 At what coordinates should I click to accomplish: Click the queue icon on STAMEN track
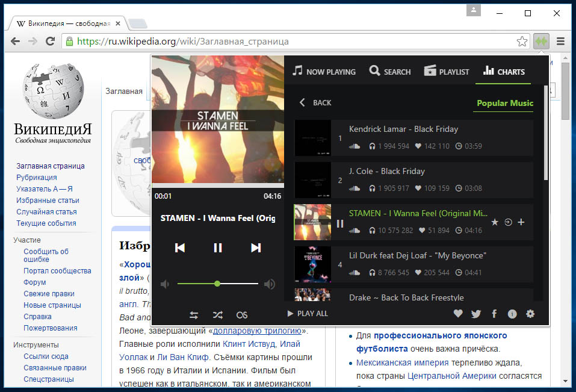pyautogui.click(x=508, y=222)
